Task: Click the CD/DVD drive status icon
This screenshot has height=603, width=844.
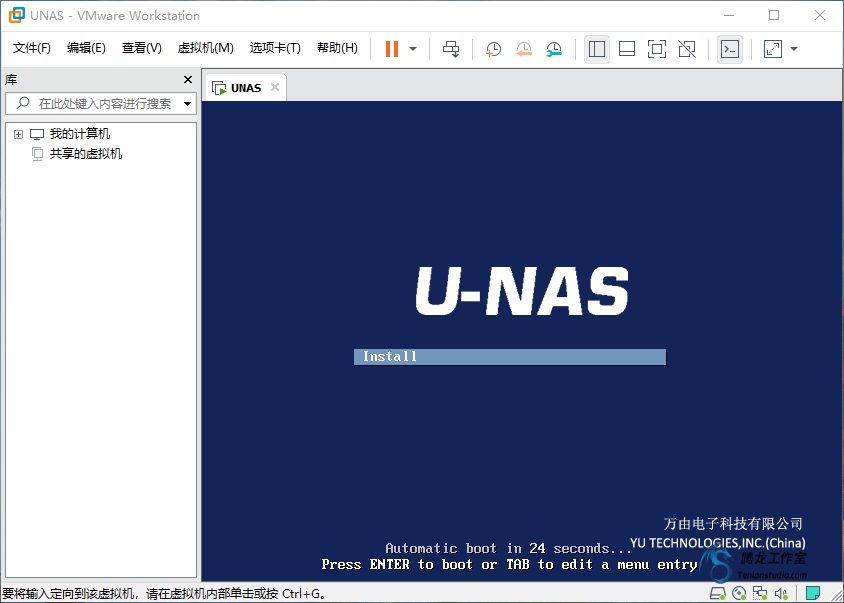Action: pyautogui.click(x=739, y=594)
